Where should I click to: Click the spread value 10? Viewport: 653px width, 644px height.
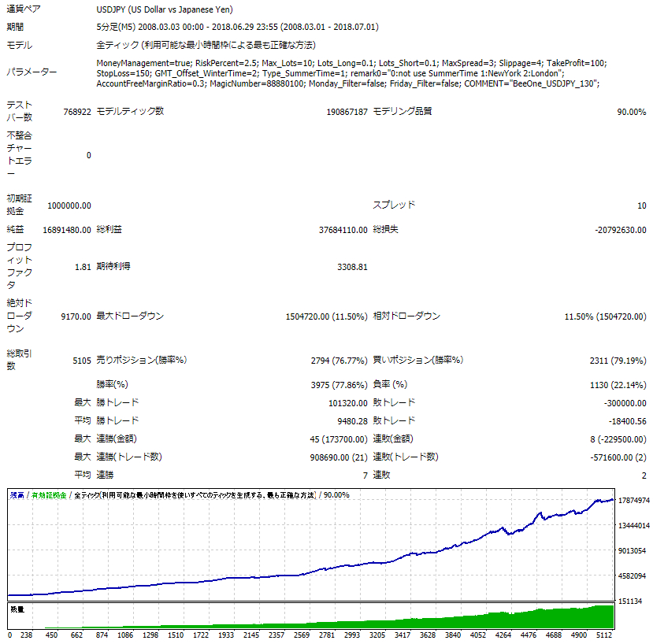(642, 205)
